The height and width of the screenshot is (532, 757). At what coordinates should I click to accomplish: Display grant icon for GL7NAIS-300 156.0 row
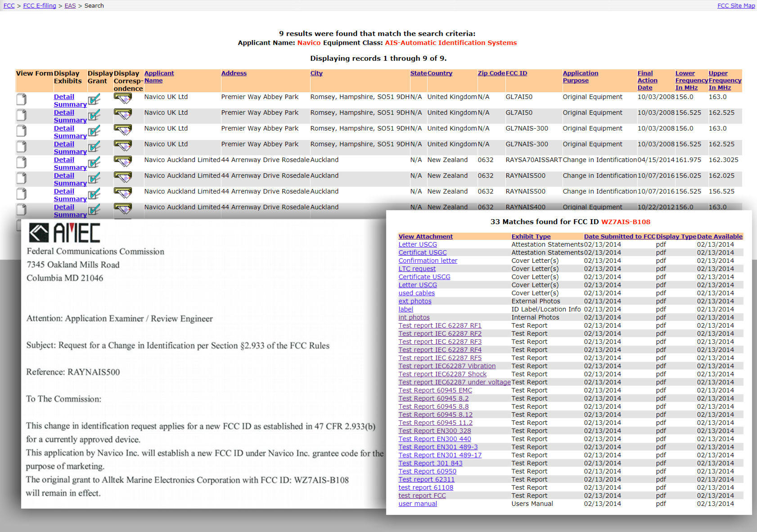click(x=94, y=131)
